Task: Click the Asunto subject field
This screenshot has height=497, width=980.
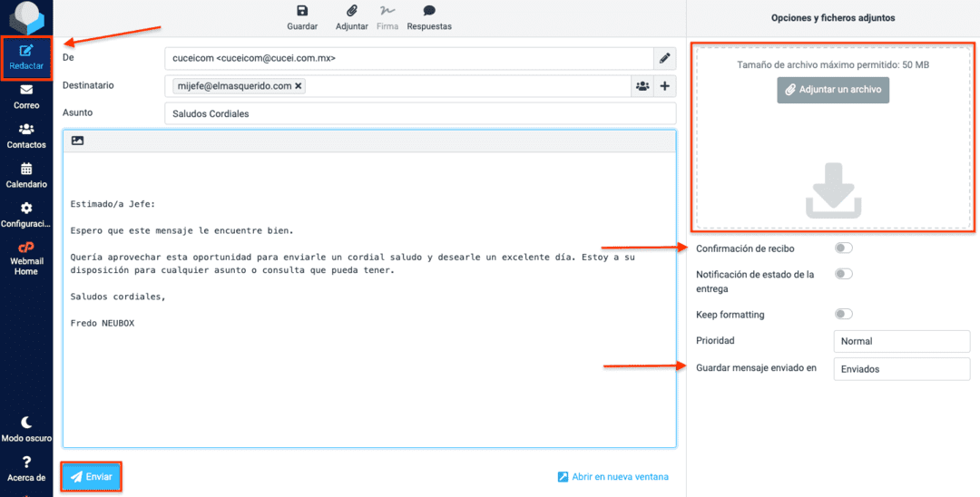Action: [x=421, y=113]
